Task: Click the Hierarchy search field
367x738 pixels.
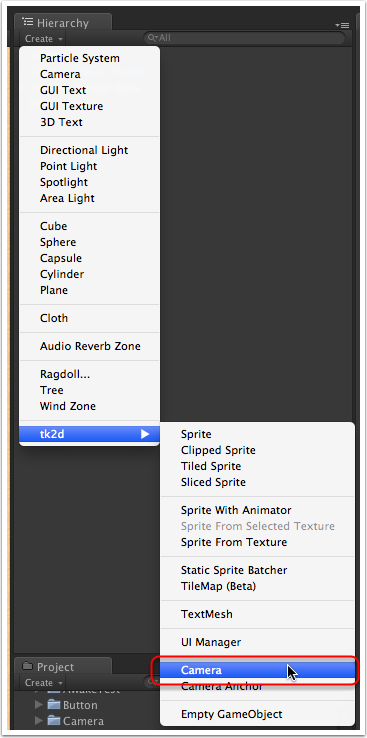Action: coord(244,38)
